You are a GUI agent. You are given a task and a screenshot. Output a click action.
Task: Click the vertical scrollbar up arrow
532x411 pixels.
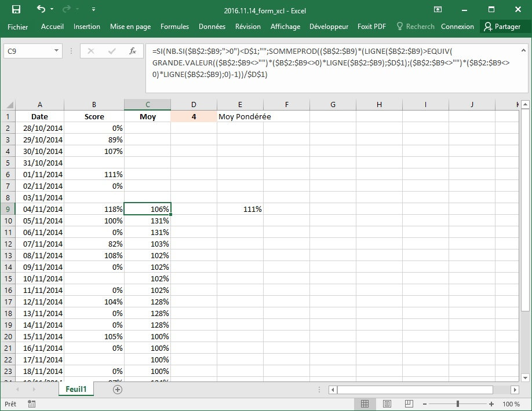point(525,104)
